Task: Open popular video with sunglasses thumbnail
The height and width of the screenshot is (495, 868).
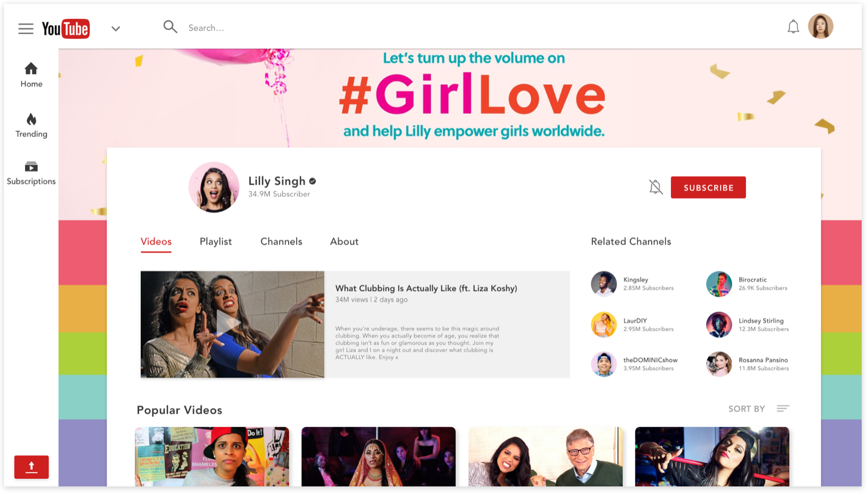Action: (712, 457)
